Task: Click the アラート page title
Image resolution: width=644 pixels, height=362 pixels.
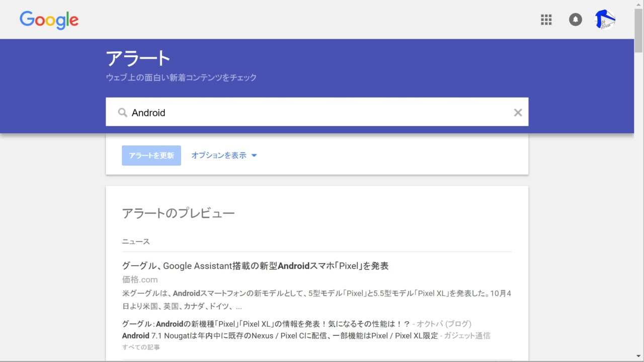Action: click(138, 59)
